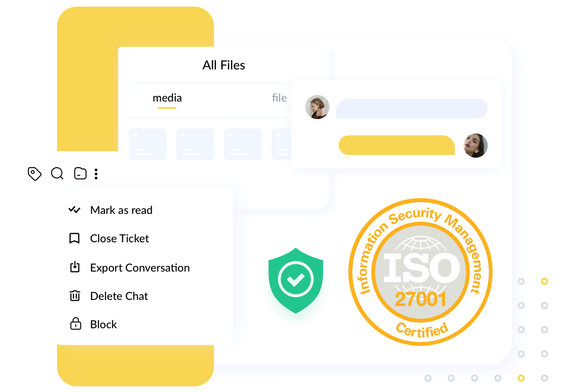Image resolution: width=567 pixels, height=392 pixels.
Task: Choose Close Ticket from menu
Action: [109, 239]
